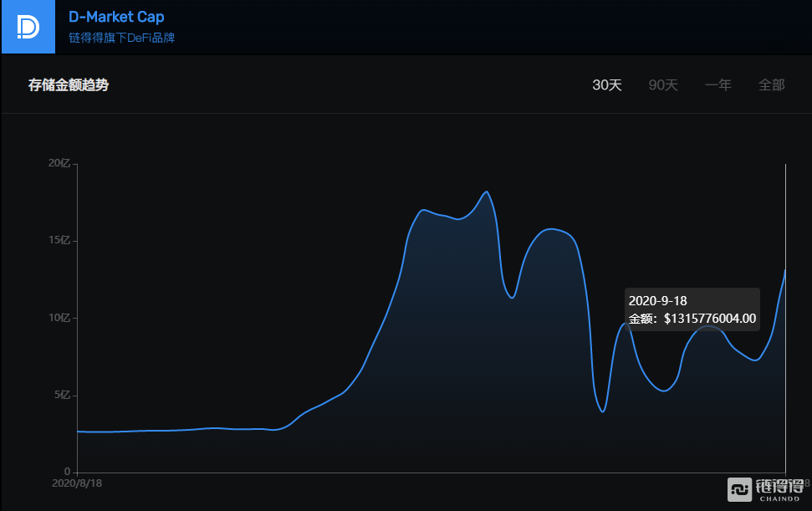
Task: Switch to the 90天 time range tab
Action: click(x=663, y=85)
